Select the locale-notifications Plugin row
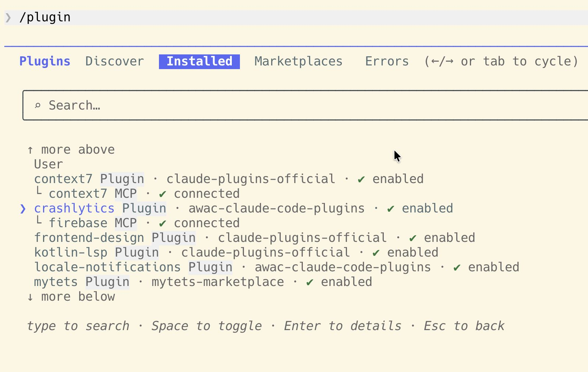588x372 pixels. pyautogui.click(x=277, y=267)
